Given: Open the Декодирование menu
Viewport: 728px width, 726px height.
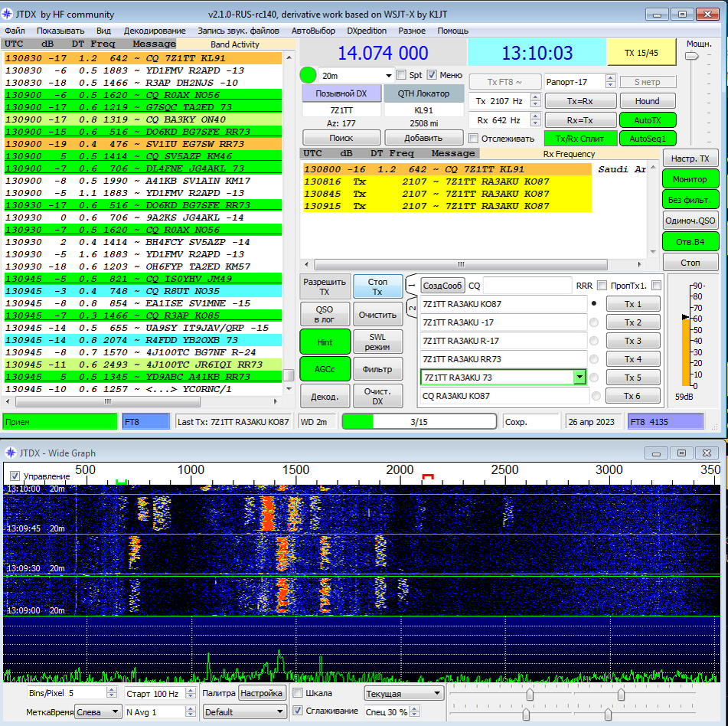Looking at the screenshot, I should pyautogui.click(x=155, y=31).
